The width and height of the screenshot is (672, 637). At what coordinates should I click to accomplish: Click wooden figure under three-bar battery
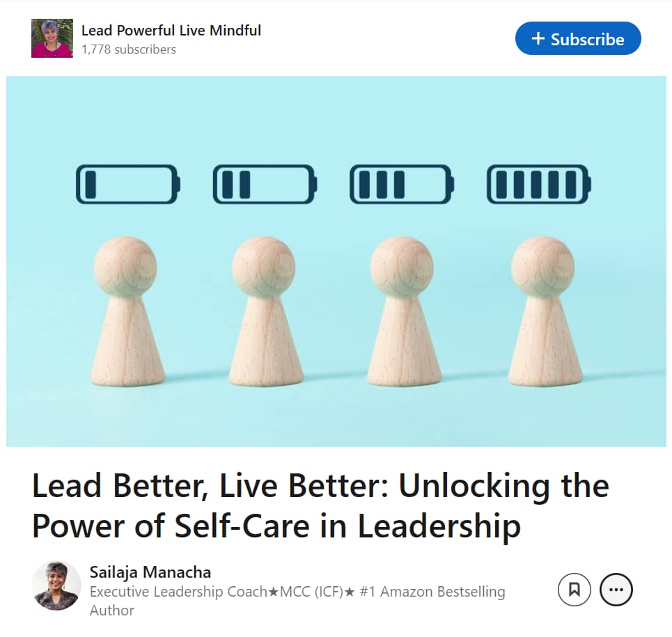[x=404, y=311]
